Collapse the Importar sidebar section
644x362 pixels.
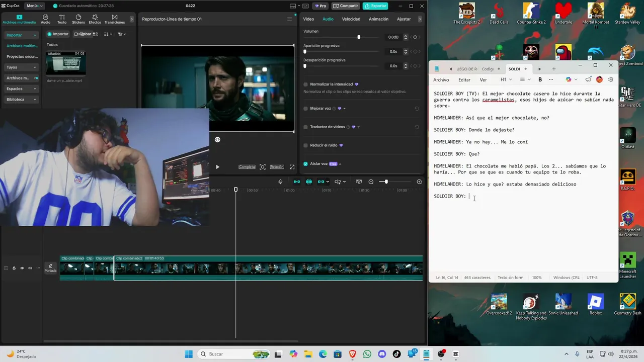(x=35, y=35)
